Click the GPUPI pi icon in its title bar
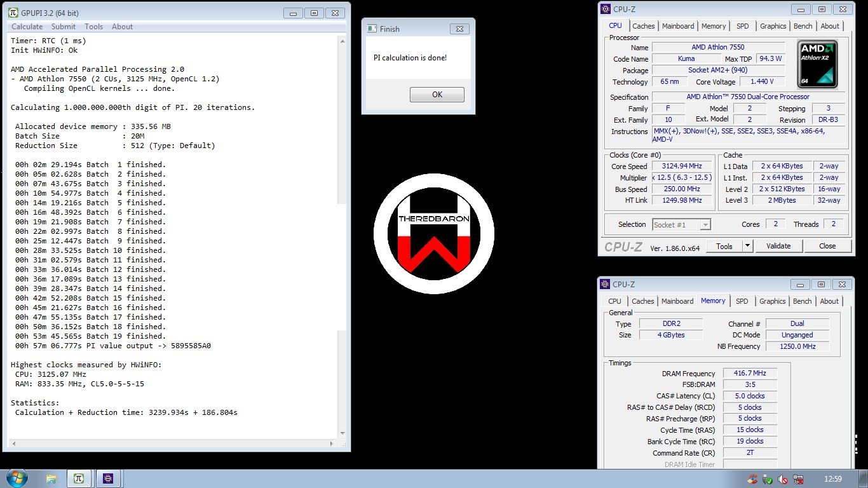868x488 pixels. click(13, 13)
